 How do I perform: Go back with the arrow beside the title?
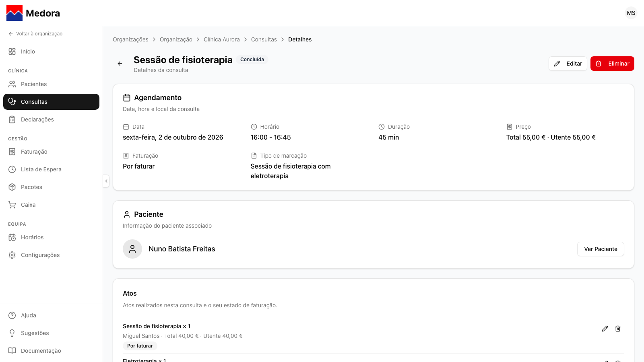(120, 64)
